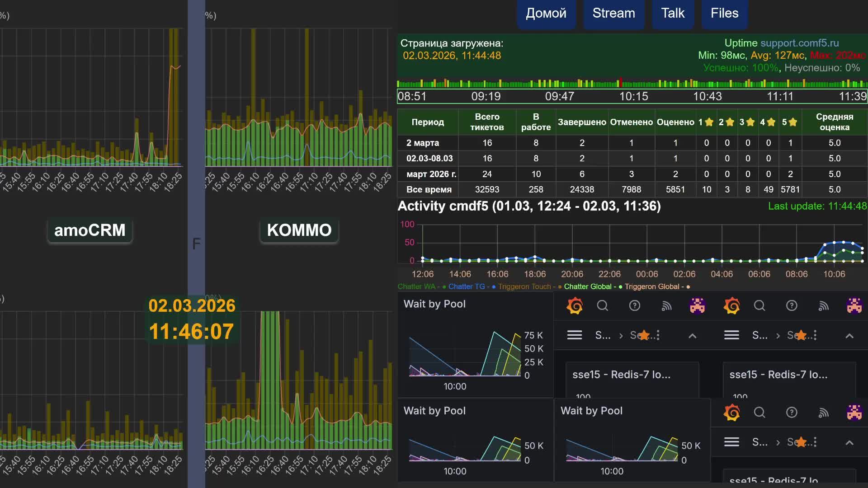Click the news feed icon in the top-left Grafana panel
Viewport: 868px width, 488px height.
pyautogui.click(x=666, y=306)
